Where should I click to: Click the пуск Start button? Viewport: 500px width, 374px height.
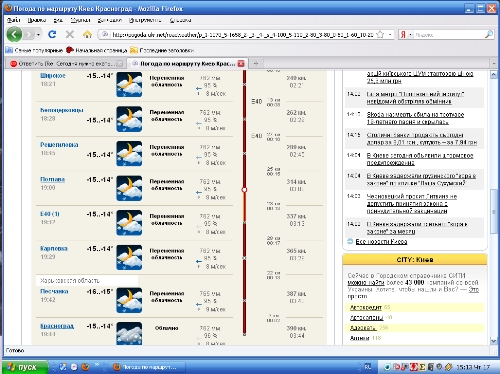(x=24, y=367)
